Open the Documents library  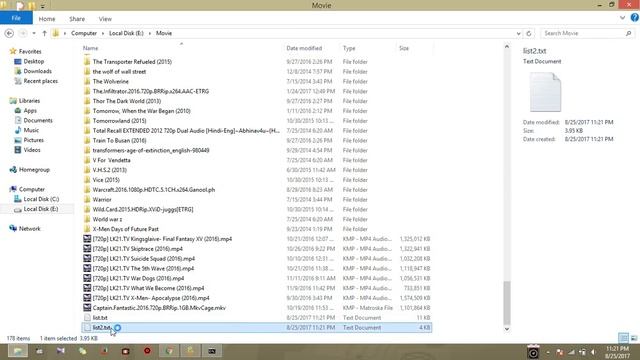[x=38, y=120]
